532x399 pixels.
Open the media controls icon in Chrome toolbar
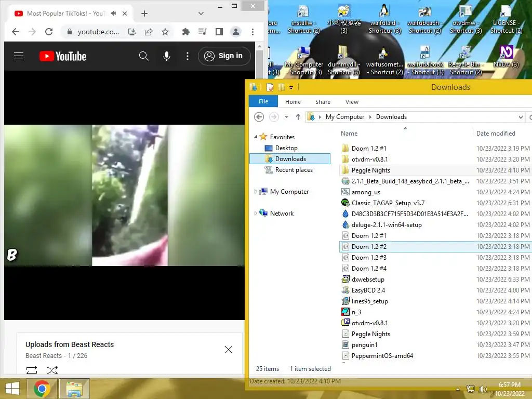pos(202,32)
